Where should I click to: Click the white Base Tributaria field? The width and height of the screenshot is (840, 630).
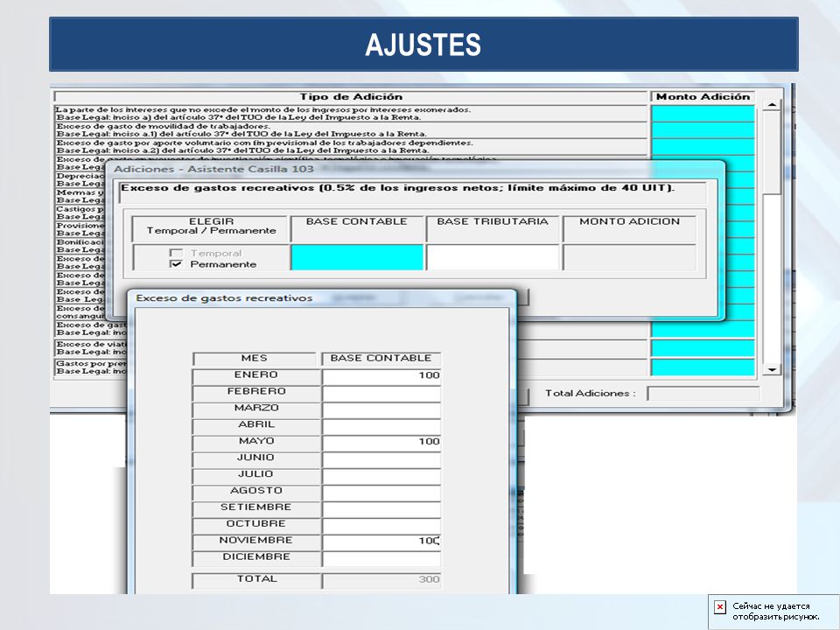point(493,257)
